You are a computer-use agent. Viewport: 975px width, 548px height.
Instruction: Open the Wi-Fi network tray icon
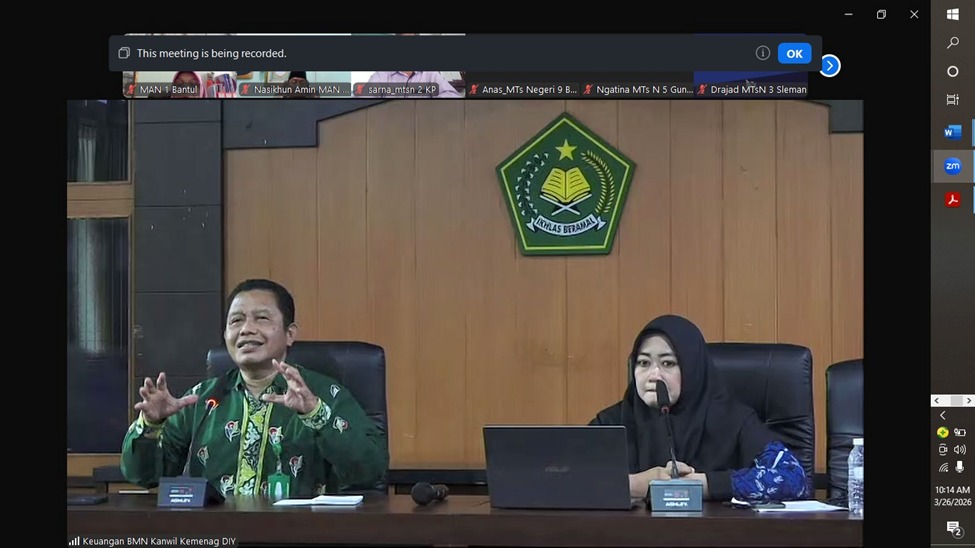coord(943,467)
